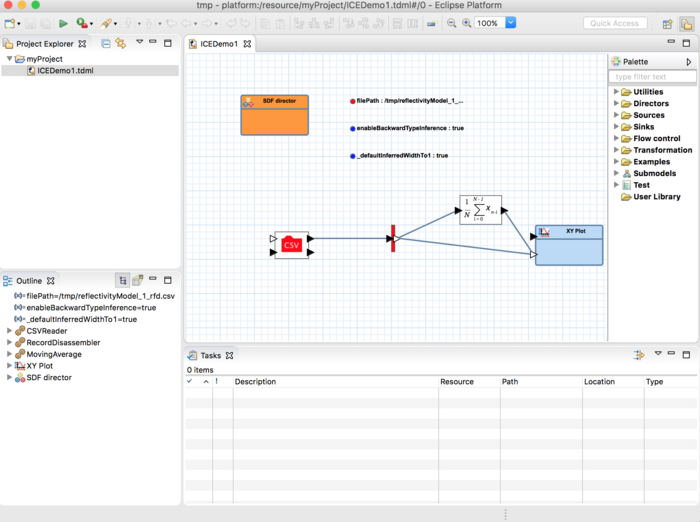Click the New wizard toolbar icon
The width and height of the screenshot is (700, 522).
9,23
